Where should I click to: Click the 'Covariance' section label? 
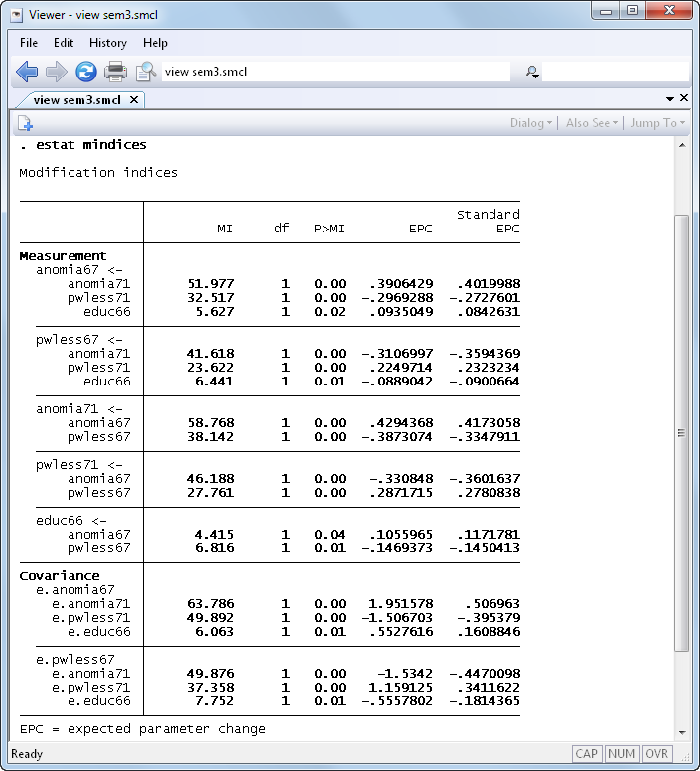[x=60, y=576]
